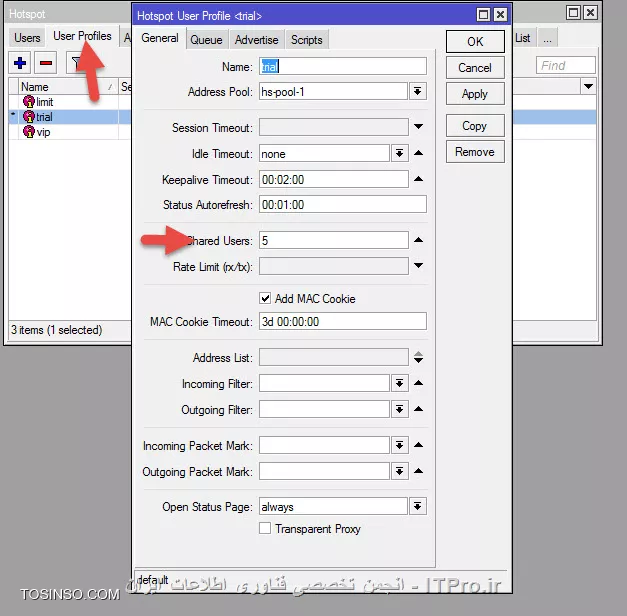
Task: Click the Find search box
Action: [565, 65]
